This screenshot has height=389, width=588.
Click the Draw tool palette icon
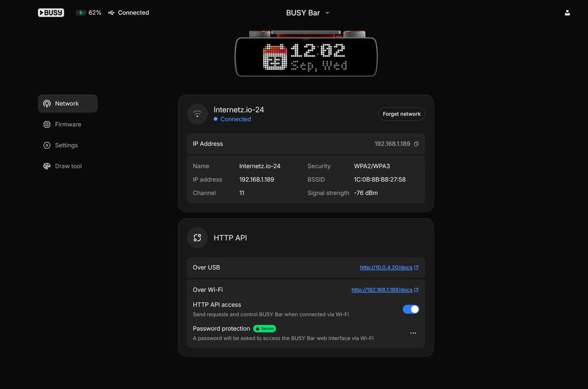pos(47,166)
